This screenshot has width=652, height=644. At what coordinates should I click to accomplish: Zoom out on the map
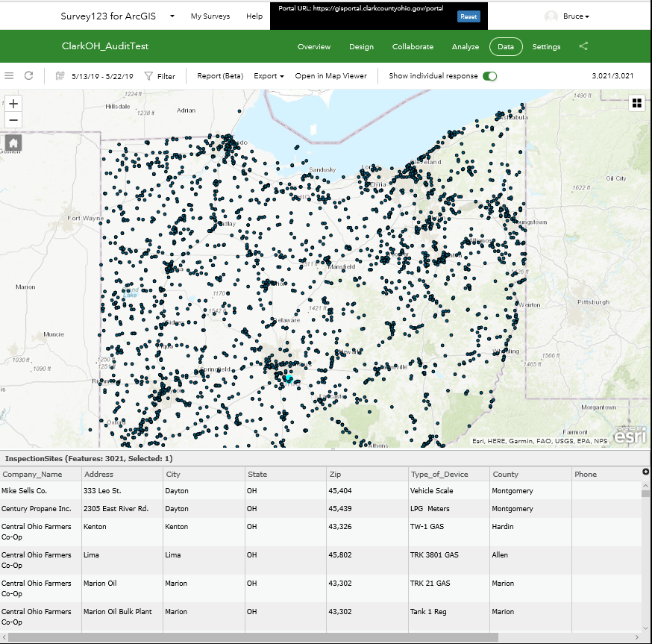click(13, 120)
